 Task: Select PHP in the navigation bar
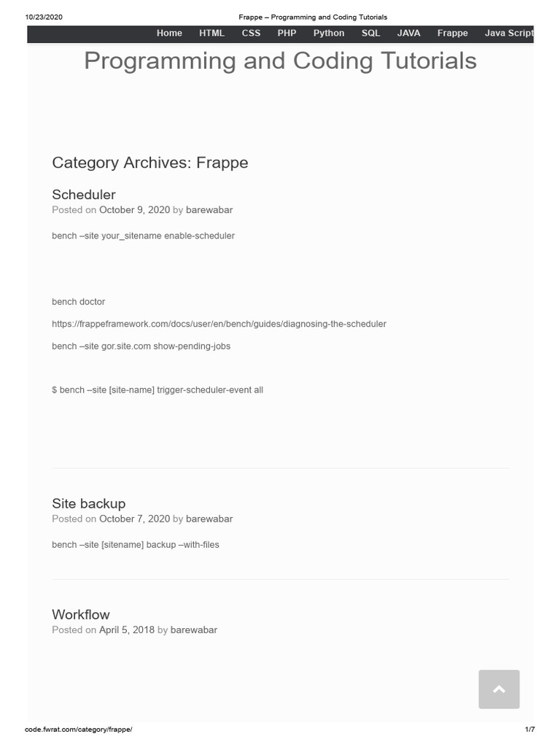(x=287, y=33)
